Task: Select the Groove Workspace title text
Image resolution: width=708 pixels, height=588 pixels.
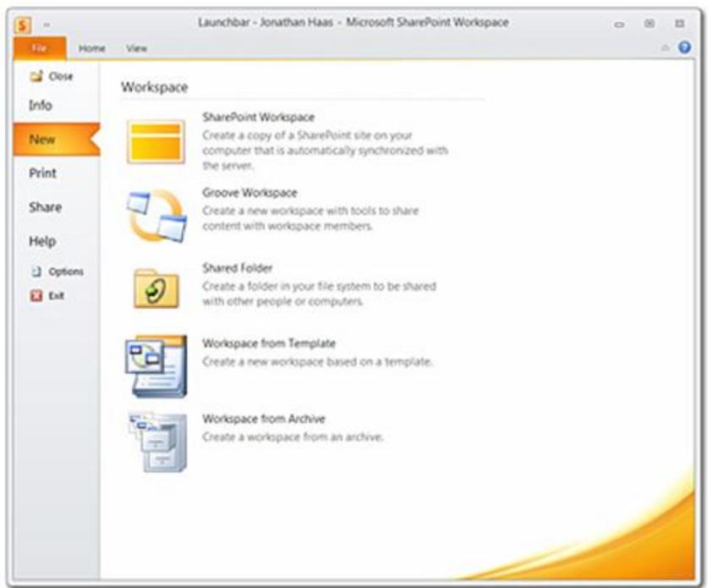Action: 250,193
